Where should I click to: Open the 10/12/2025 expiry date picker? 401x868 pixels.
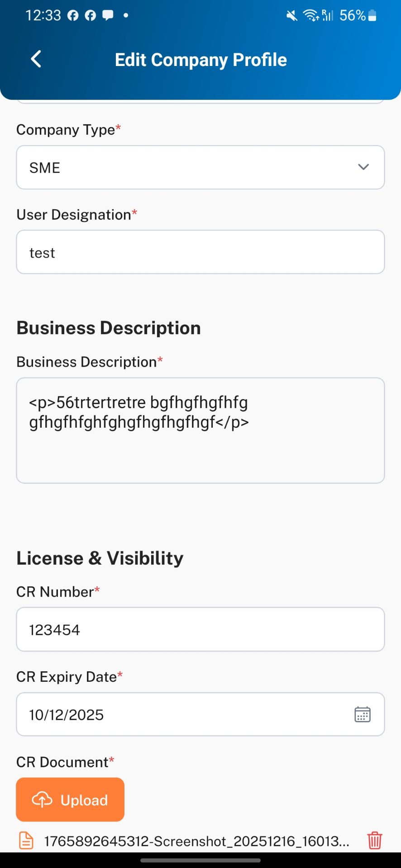tap(200, 714)
